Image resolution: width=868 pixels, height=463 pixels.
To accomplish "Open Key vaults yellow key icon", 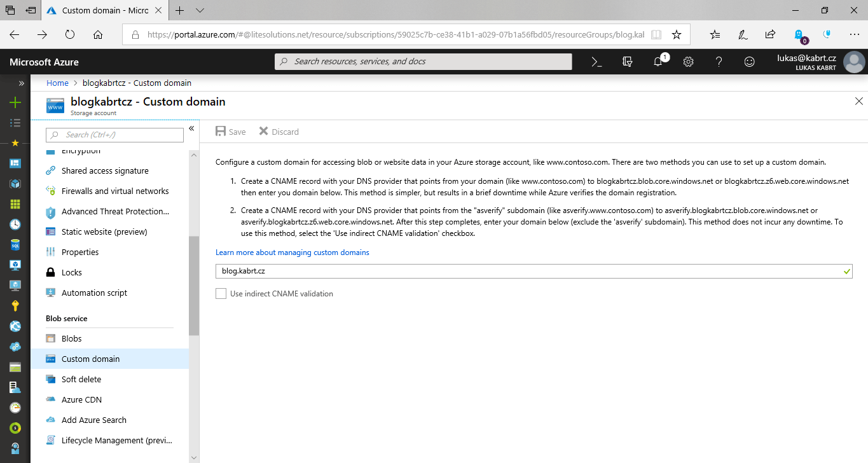I will [15, 306].
